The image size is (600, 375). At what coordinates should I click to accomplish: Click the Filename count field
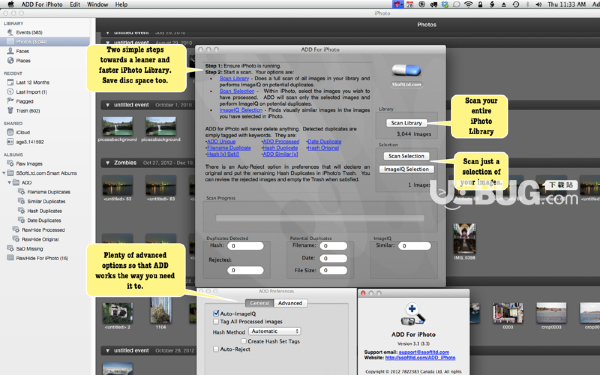tap(333, 246)
